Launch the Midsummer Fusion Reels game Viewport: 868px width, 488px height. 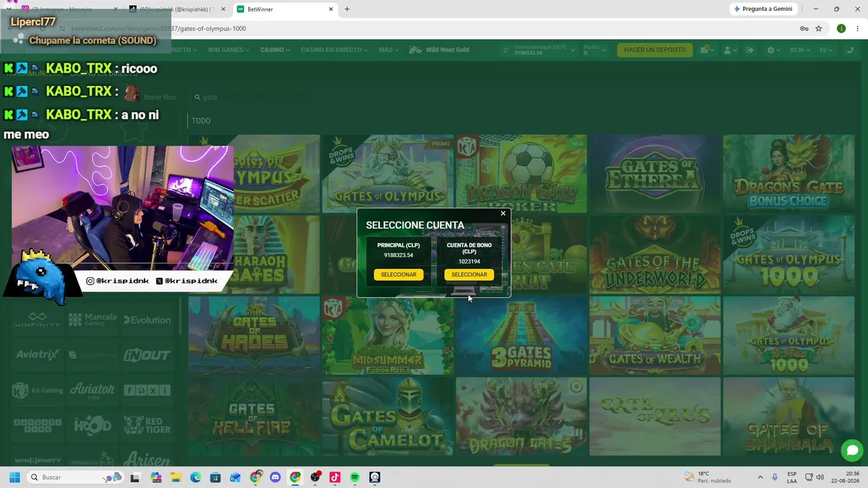(387, 335)
